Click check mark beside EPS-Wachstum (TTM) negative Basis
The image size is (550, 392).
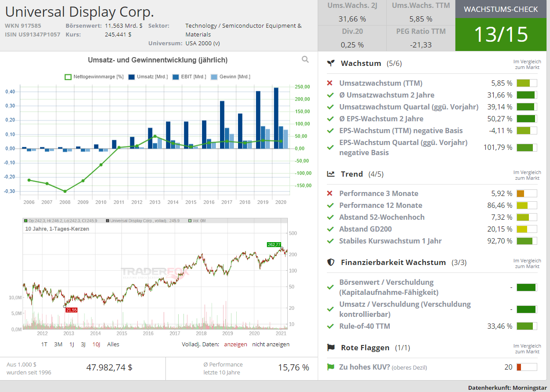(x=330, y=131)
